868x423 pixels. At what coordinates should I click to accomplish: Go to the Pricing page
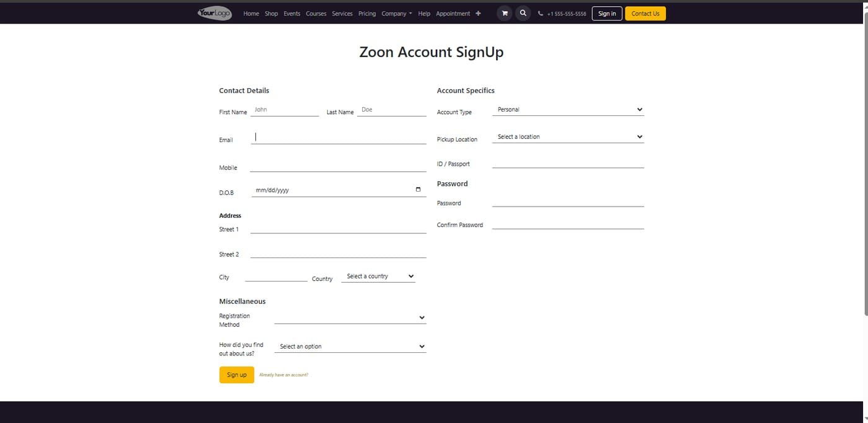tap(367, 14)
